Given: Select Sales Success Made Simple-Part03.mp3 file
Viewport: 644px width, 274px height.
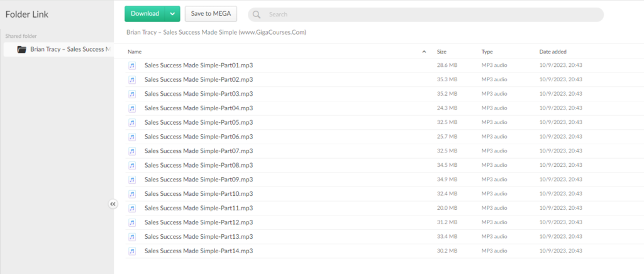Looking at the screenshot, I should coord(198,94).
